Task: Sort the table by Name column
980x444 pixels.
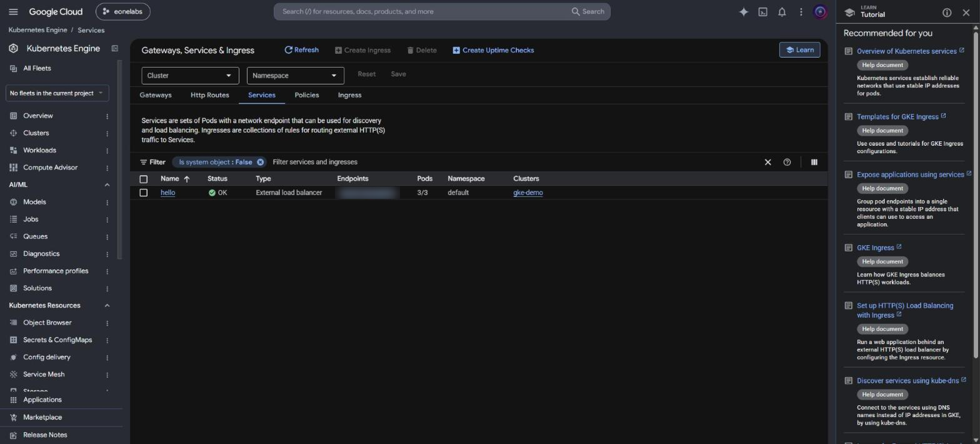Action: click(x=174, y=179)
